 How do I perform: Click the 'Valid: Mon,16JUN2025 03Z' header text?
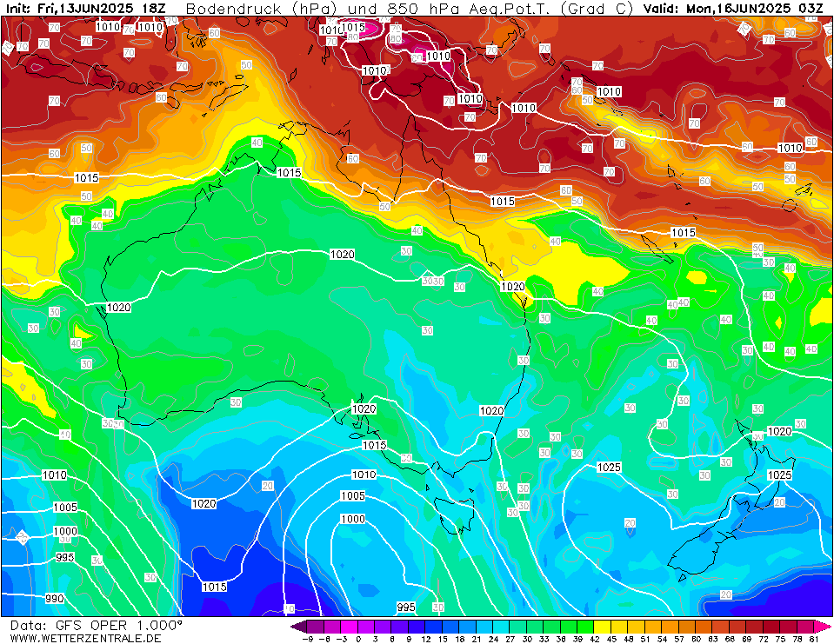coord(733,9)
